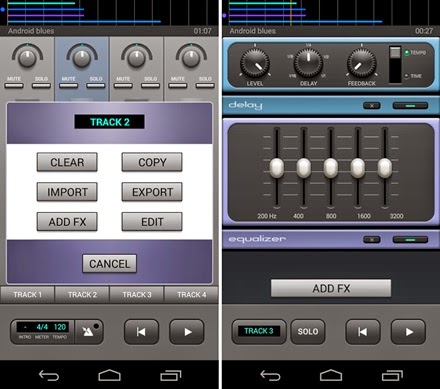Tap the Android back icon on the left screen
The width and height of the screenshot is (440, 389).
49,376
